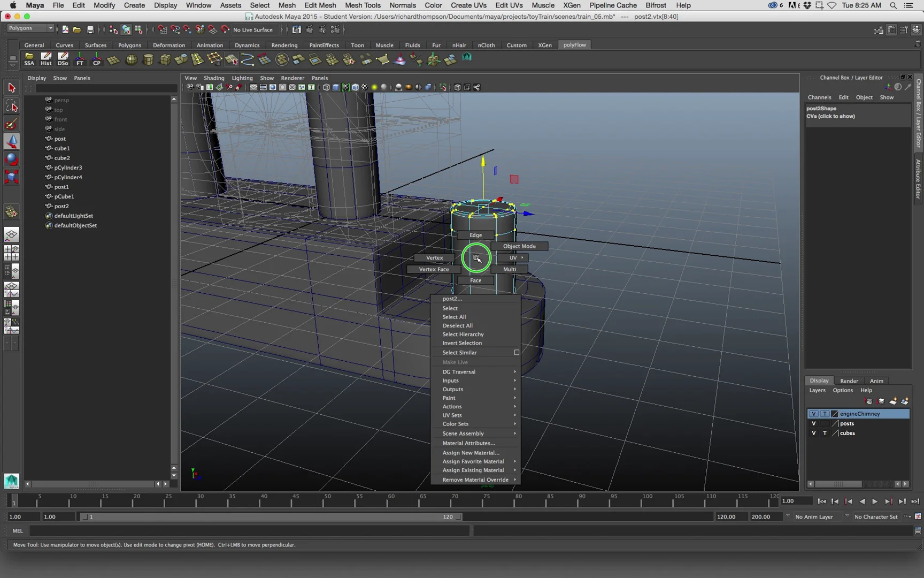
Task: Toggle the T template box on cubes layer
Action: point(825,433)
